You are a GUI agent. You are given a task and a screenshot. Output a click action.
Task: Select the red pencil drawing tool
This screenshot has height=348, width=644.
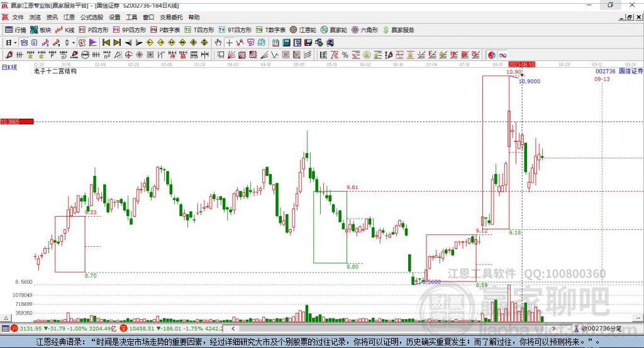[9, 55]
